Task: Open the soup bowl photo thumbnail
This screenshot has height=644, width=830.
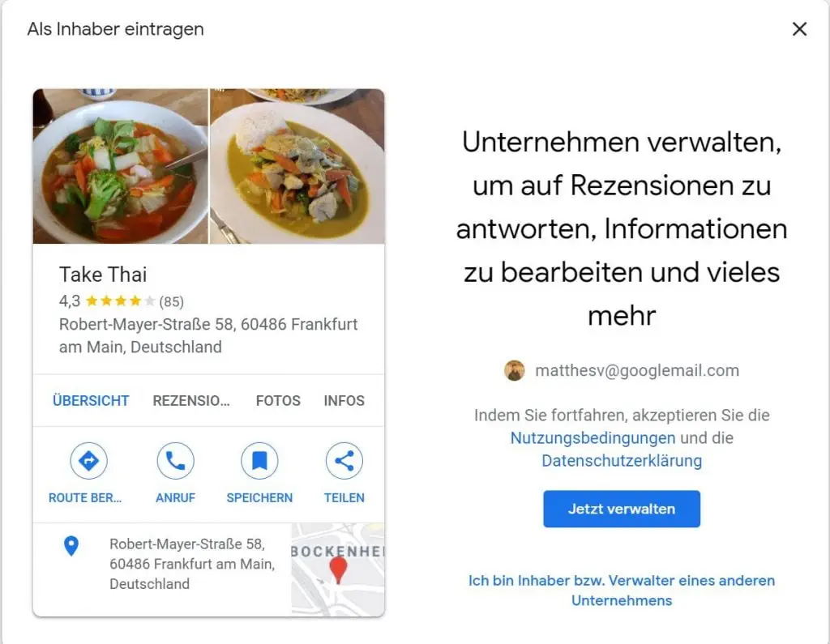Action: (x=121, y=166)
